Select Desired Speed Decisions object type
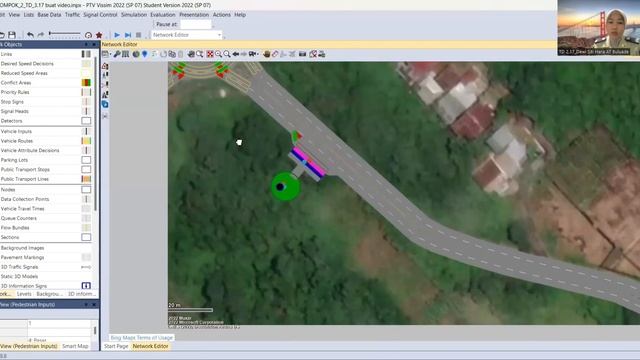The width and height of the screenshot is (640, 360). [x=27, y=64]
